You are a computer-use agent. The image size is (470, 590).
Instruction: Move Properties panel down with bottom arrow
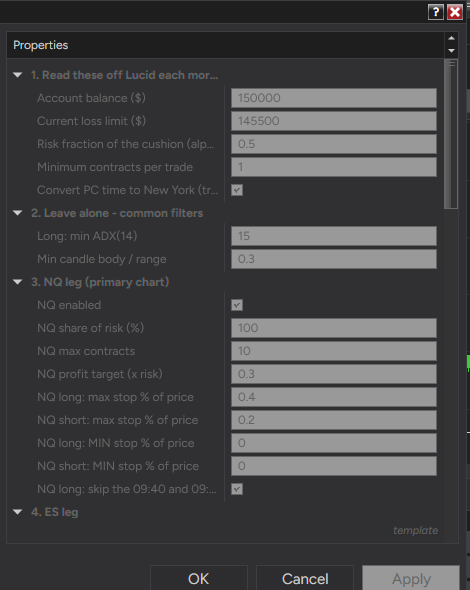(x=452, y=51)
